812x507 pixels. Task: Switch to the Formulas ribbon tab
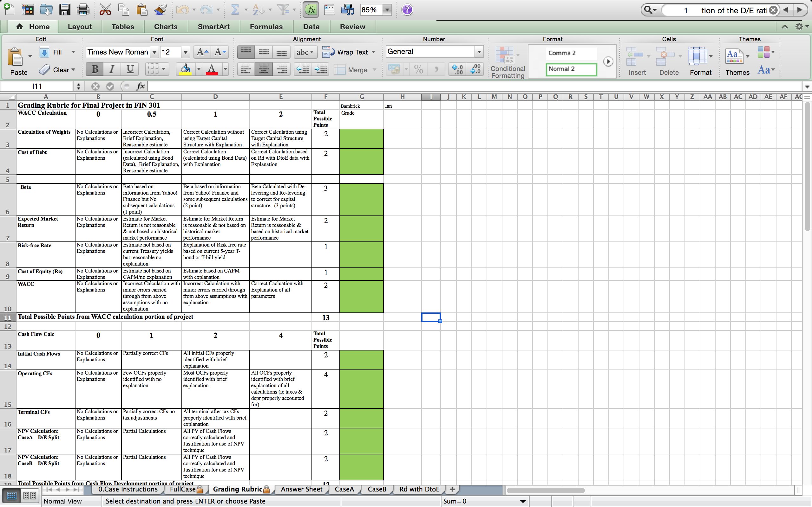click(266, 27)
